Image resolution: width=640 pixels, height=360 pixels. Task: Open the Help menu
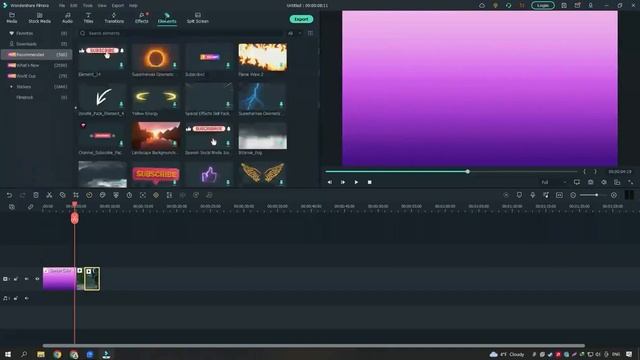coord(133,6)
